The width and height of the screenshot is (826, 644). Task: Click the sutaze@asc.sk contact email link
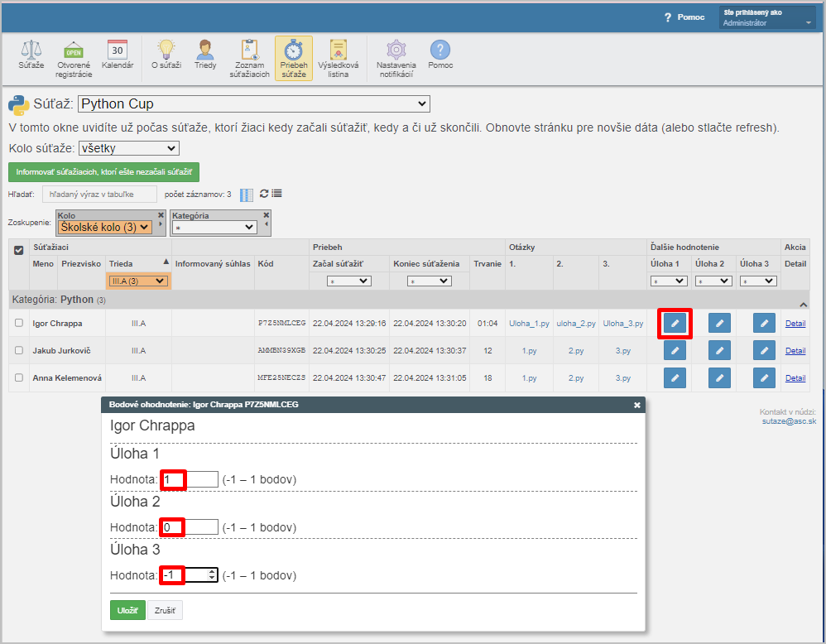point(789,421)
